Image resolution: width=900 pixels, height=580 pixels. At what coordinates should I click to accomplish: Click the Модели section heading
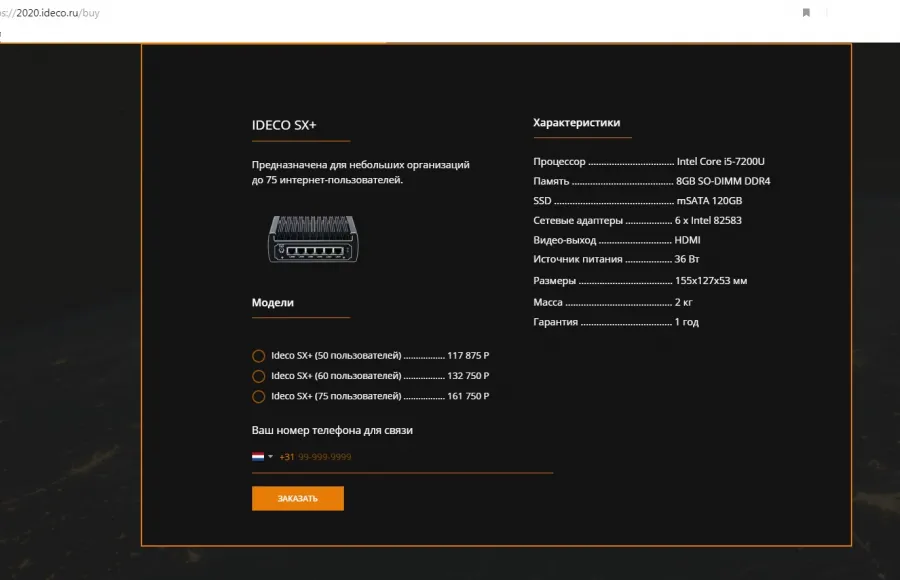click(x=273, y=303)
